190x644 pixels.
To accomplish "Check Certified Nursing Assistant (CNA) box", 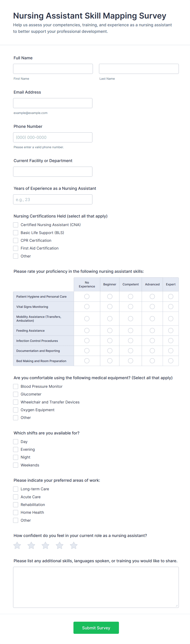I will 16,225.
